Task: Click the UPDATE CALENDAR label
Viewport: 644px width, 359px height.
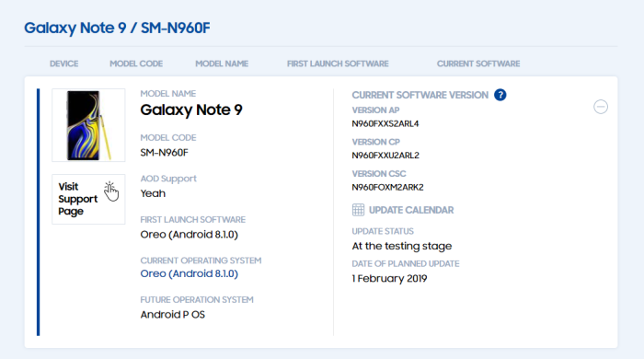Action: click(x=411, y=210)
